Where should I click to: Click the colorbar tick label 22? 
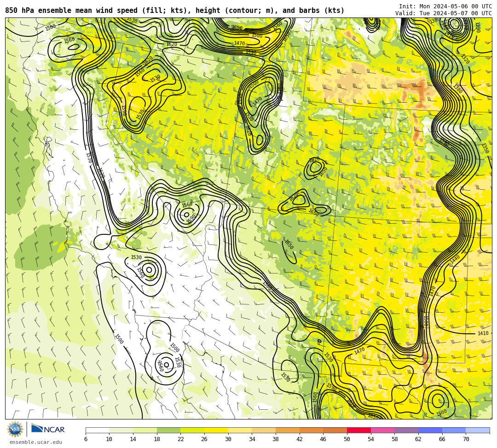tap(180, 439)
